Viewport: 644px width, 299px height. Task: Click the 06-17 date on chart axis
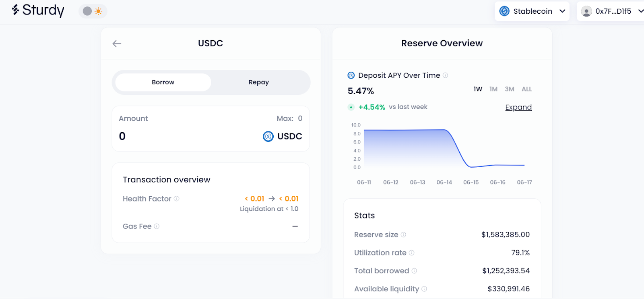point(524,183)
